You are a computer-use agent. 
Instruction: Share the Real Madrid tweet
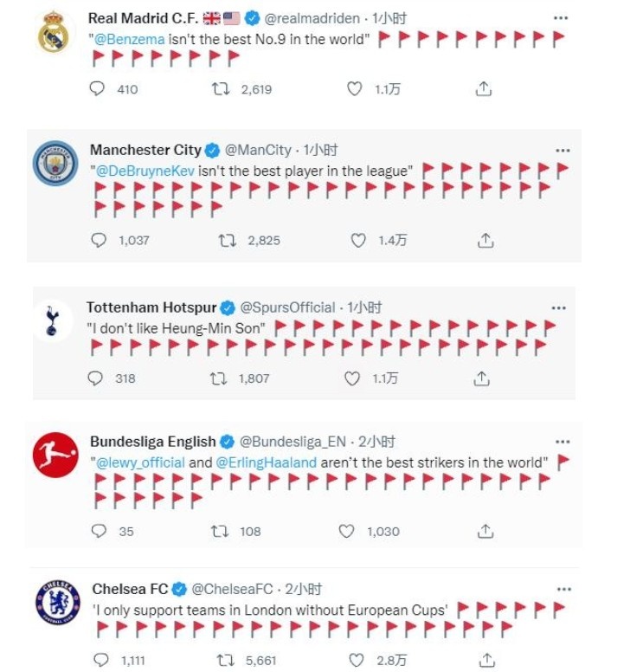pos(484,88)
